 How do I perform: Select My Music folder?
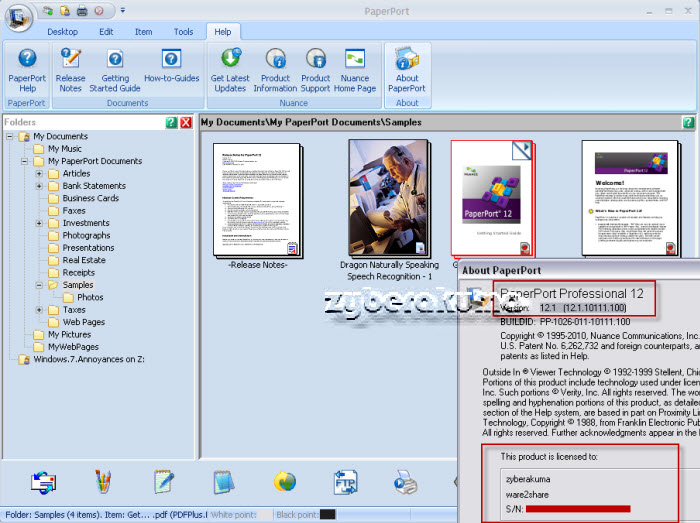click(65, 149)
